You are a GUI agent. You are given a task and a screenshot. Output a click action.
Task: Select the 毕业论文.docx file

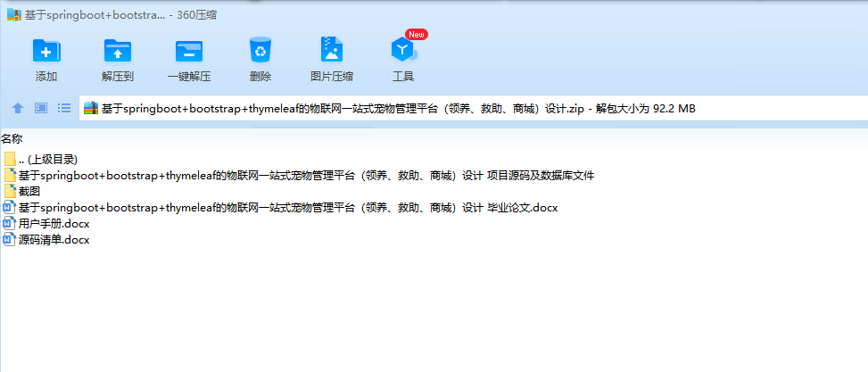(x=280, y=208)
